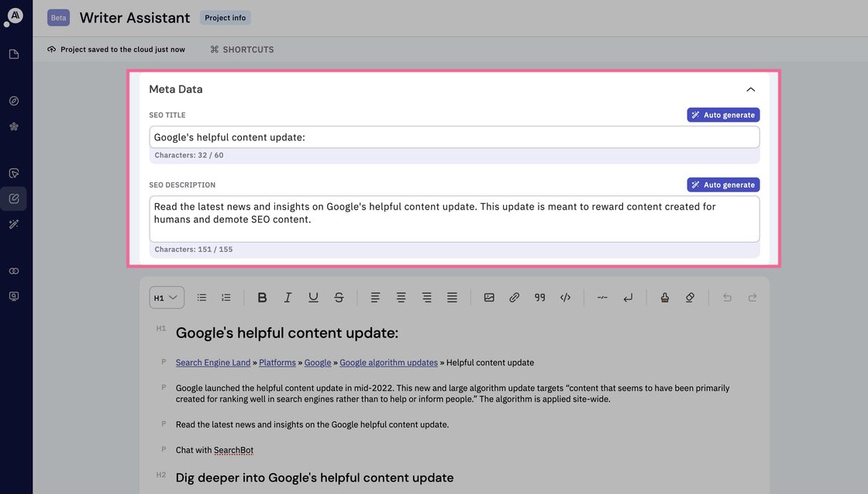The image size is (868, 494).
Task: Insert a numbered list
Action: coord(226,297)
